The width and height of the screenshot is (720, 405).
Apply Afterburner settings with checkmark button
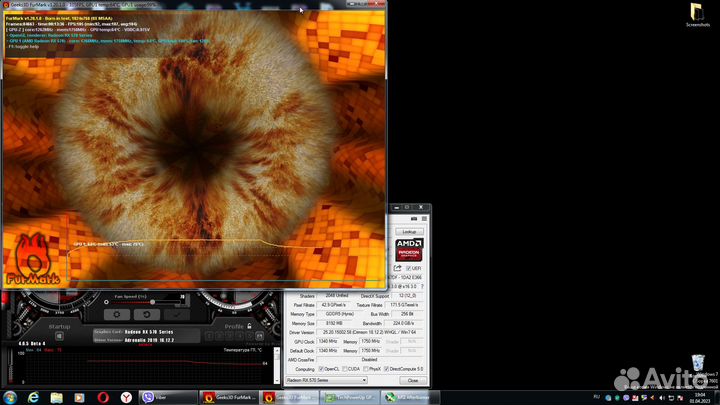[177, 315]
